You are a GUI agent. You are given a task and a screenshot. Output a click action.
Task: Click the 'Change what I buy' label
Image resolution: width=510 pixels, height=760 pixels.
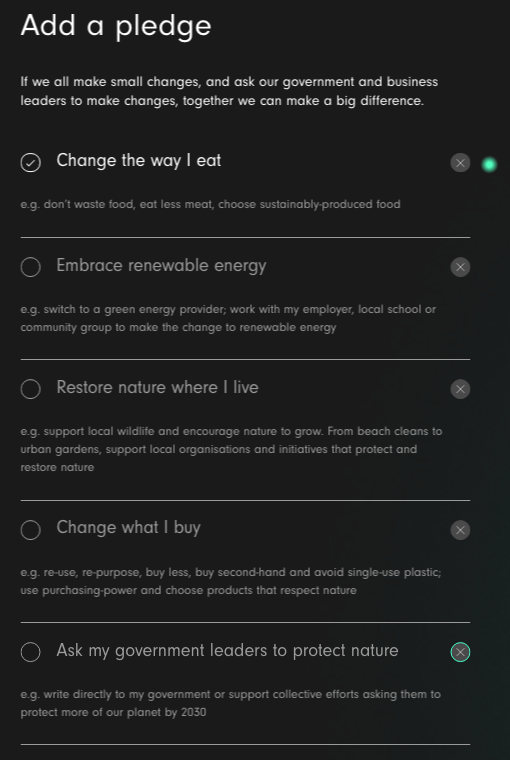point(128,528)
